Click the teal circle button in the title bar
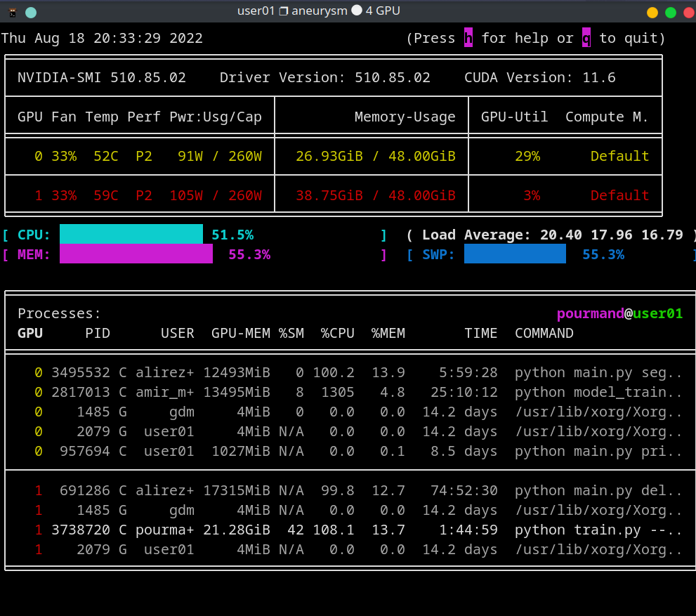 [x=31, y=12]
